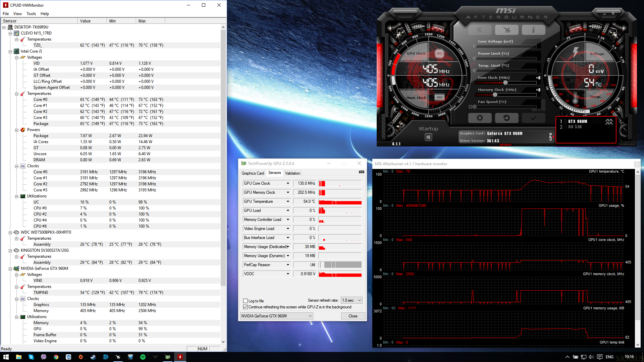644x362 pixels.
Task: Open Afterburner settings gear button
Action: pyautogui.click(x=480, y=118)
